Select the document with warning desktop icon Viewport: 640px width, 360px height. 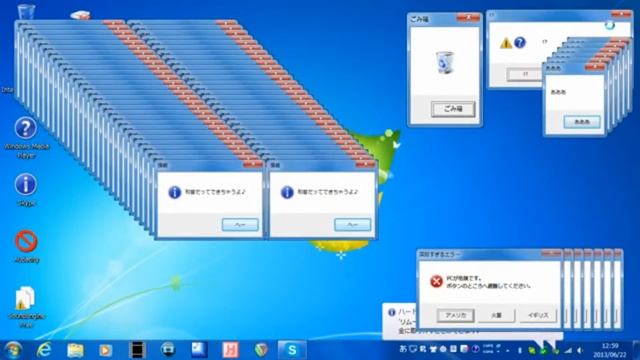[25, 298]
